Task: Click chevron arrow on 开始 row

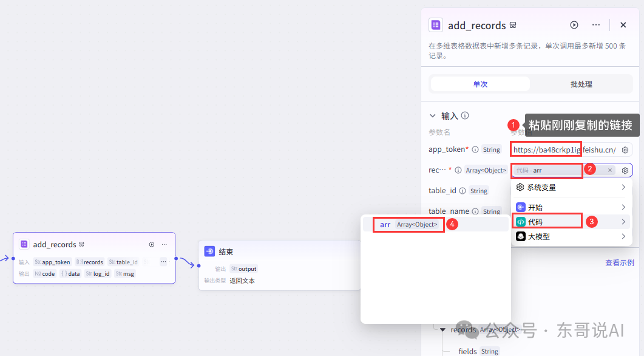Action: pyautogui.click(x=623, y=207)
